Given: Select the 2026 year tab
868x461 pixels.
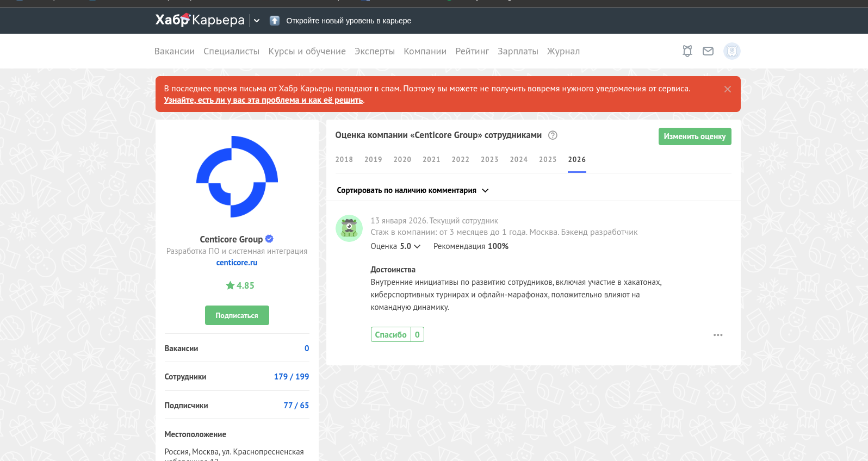Looking at the screenshot, I should tap(577, 159).
